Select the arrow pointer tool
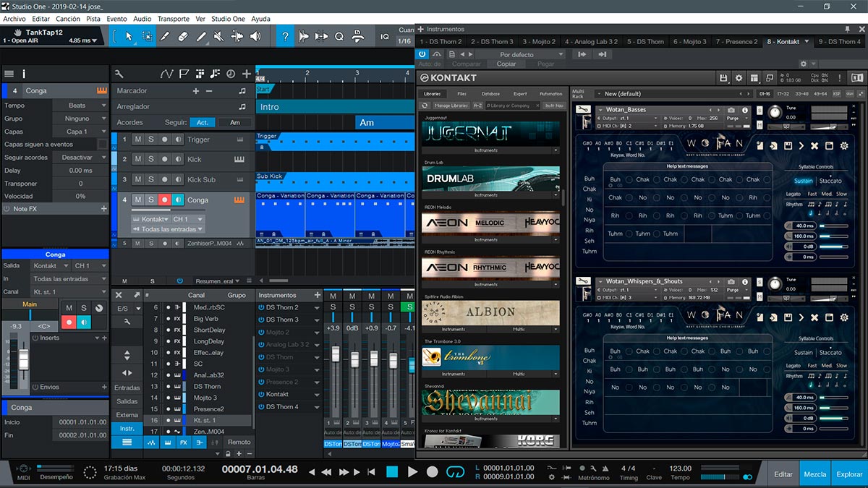The height and width of the screenshot is (488, 868). click(x=129, y=36)
